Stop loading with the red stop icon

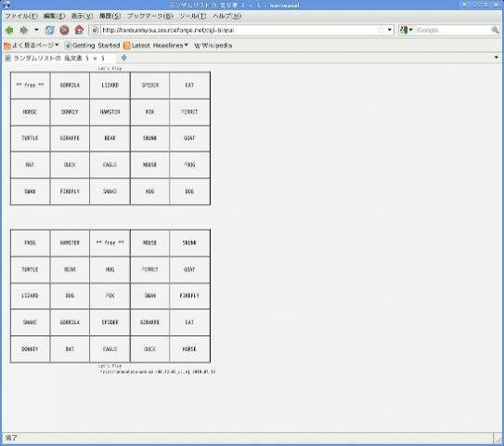[x=64, y=31]
